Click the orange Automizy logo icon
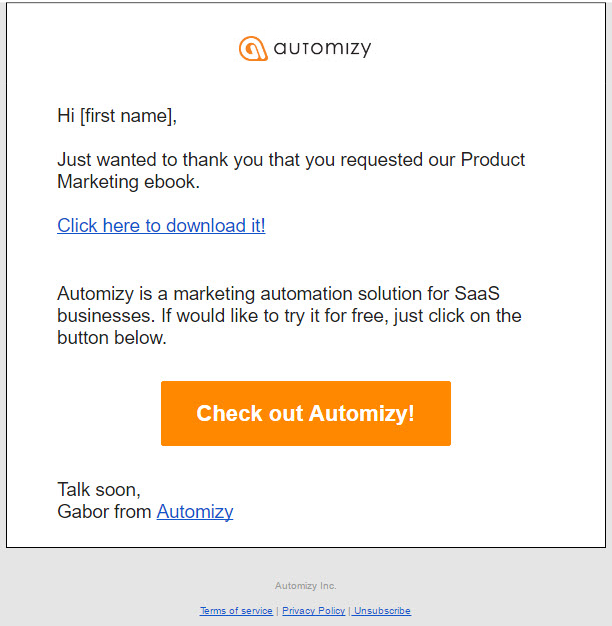Screen dimensions: 612x626 coord(253,48)
